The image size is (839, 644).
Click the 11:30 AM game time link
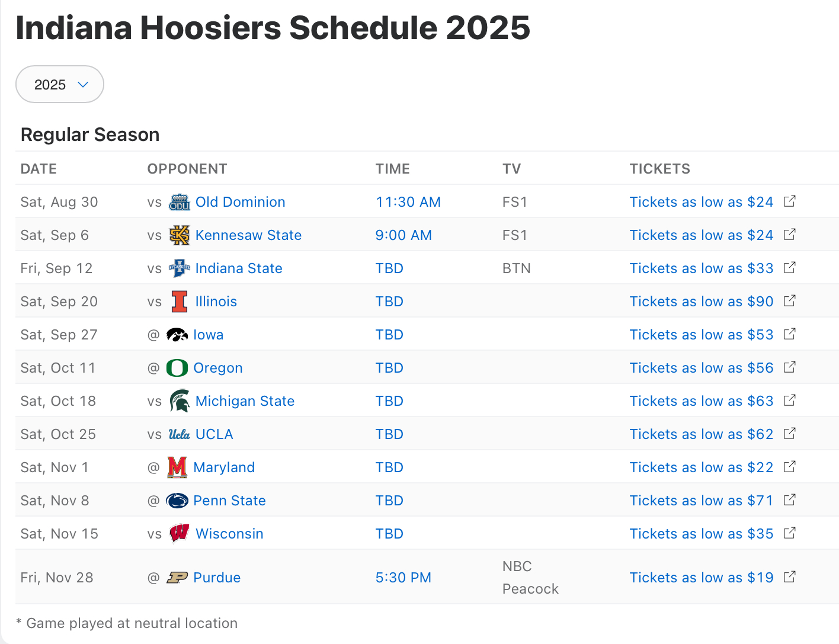pos(408,202)
